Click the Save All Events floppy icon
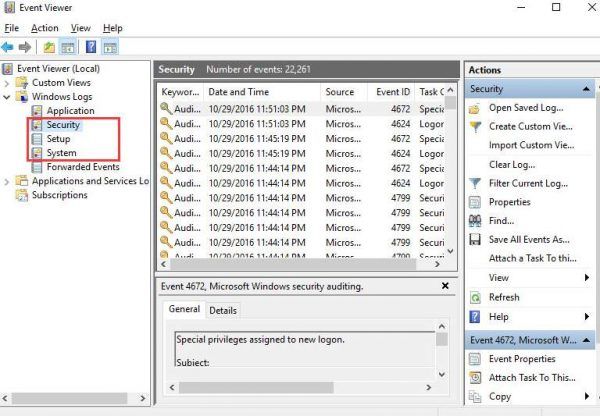Image resolution: width=600 pixels, height=416 pixels. point(476,240)
